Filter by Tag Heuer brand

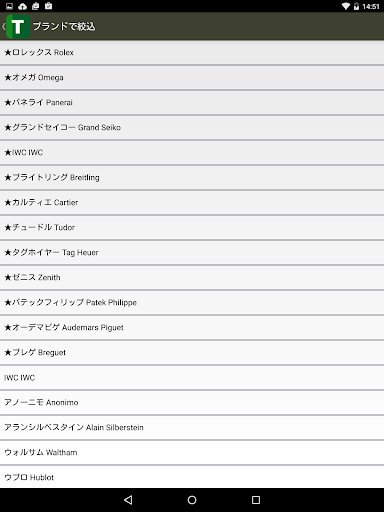(192, 252)
